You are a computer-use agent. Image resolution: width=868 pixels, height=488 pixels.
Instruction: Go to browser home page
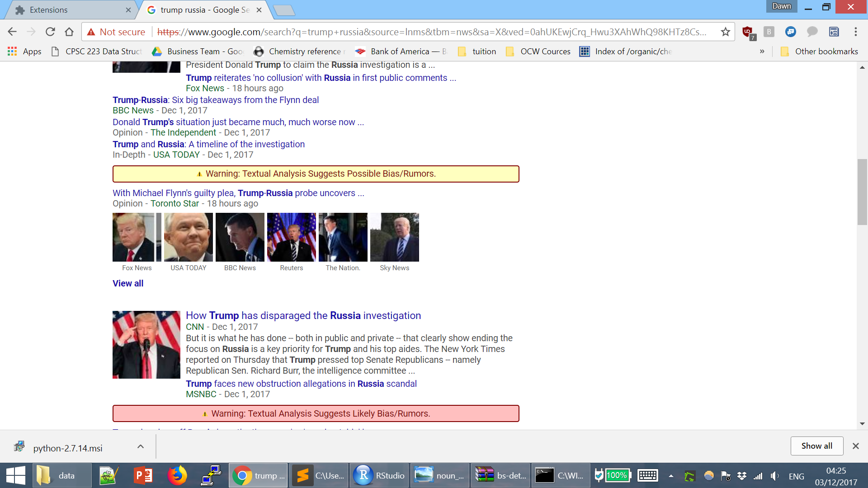(x=69, y=32)
